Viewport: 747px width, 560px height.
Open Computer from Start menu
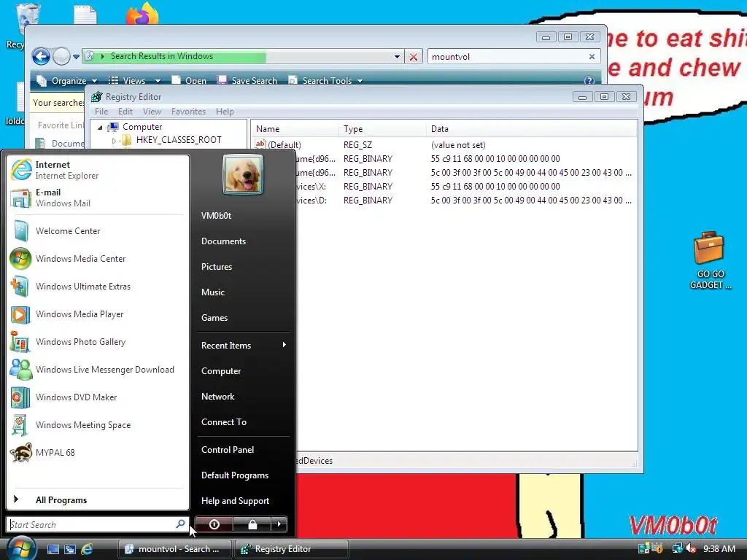tap(220, 371)
